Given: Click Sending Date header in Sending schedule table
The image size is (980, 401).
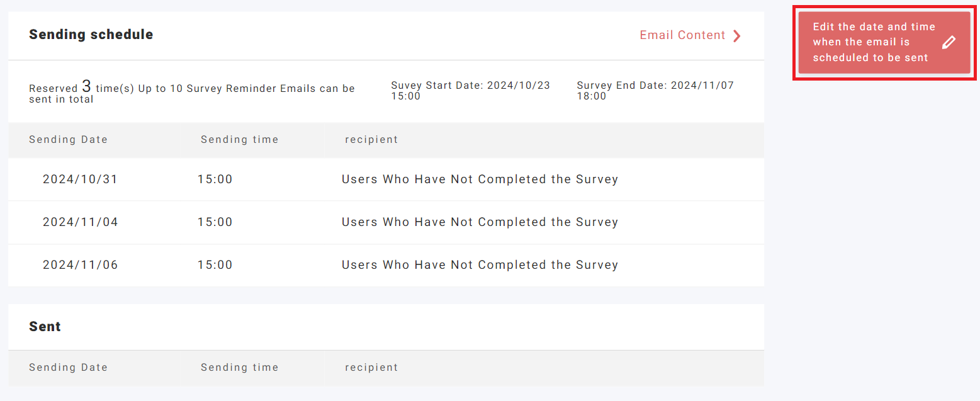Looking at the screenshot, I should pos(68,140).
